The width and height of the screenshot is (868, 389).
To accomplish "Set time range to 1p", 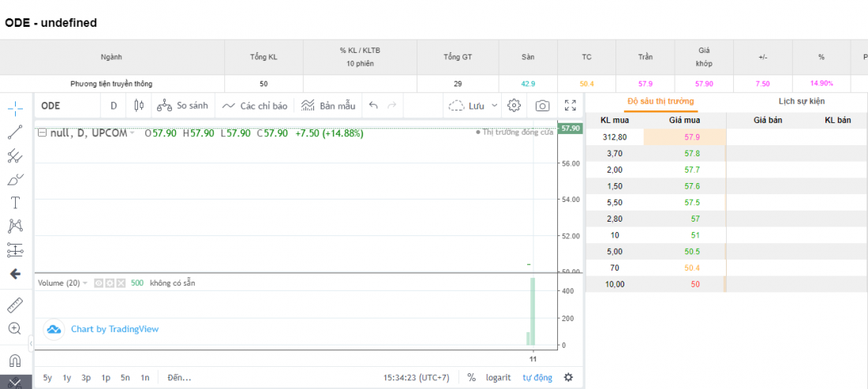I will pos(106,378).
